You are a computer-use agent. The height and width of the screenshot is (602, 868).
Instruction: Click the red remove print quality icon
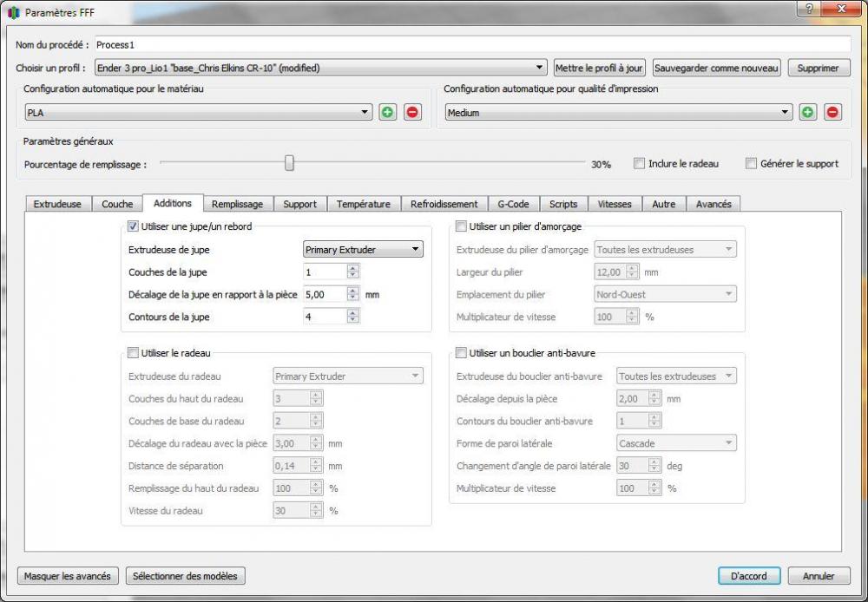click(x=832, y=112)
